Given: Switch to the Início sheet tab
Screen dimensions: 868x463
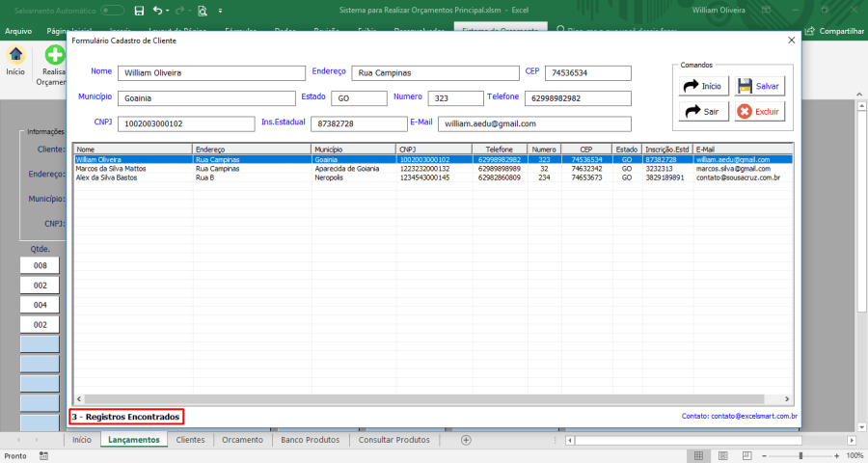Looking at the screenshot, I should (81, 440).
